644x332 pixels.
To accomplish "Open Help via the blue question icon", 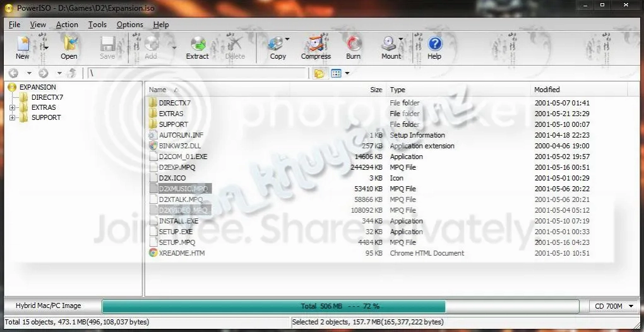I will pyautogui.click(x=434, y=43).
